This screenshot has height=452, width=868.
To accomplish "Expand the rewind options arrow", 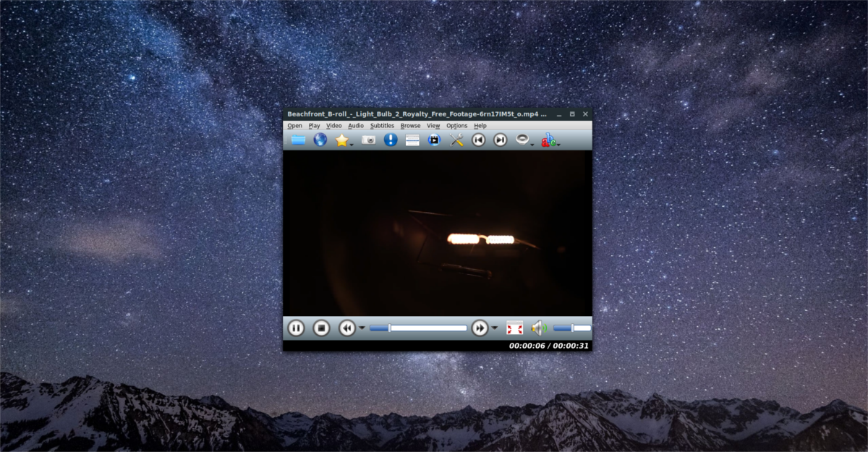I will point(362,328).
